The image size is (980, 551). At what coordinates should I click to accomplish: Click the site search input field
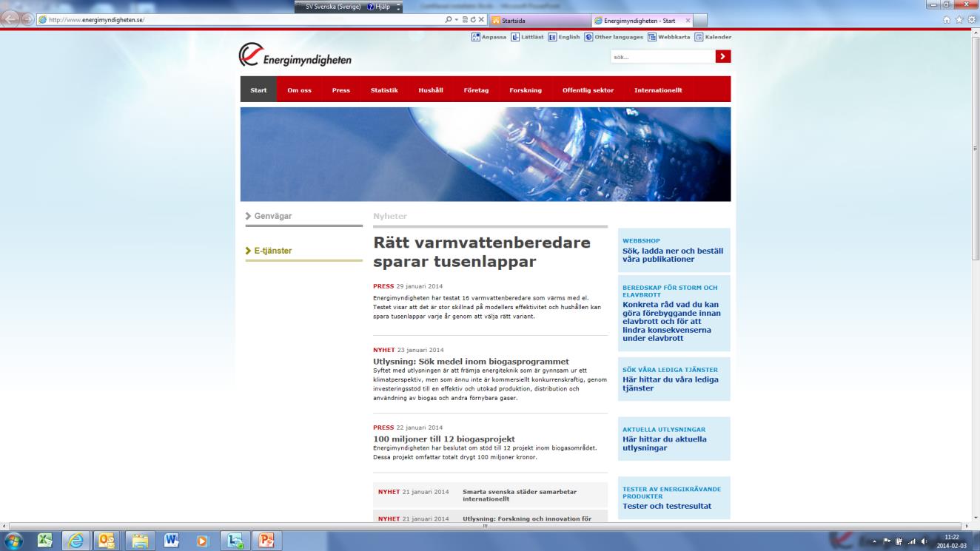tap(662, 56)
